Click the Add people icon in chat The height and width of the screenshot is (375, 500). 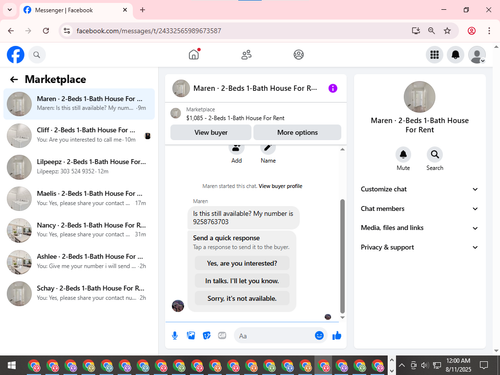[x=236, y=148]
